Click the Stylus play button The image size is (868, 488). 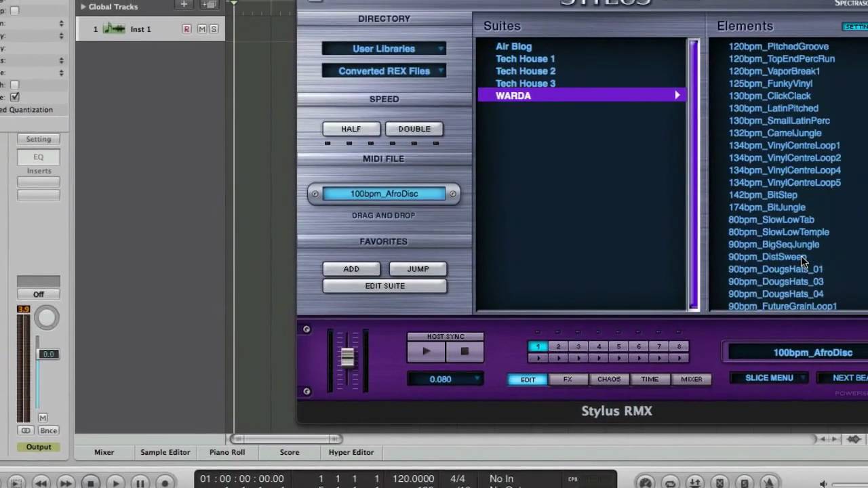pyautogui.click(x=426, y=351)
